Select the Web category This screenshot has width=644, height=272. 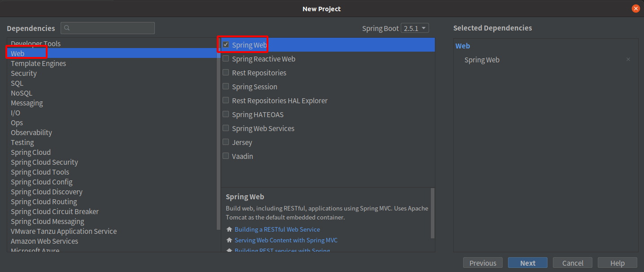pyautogui.click(x=111, y=53)
